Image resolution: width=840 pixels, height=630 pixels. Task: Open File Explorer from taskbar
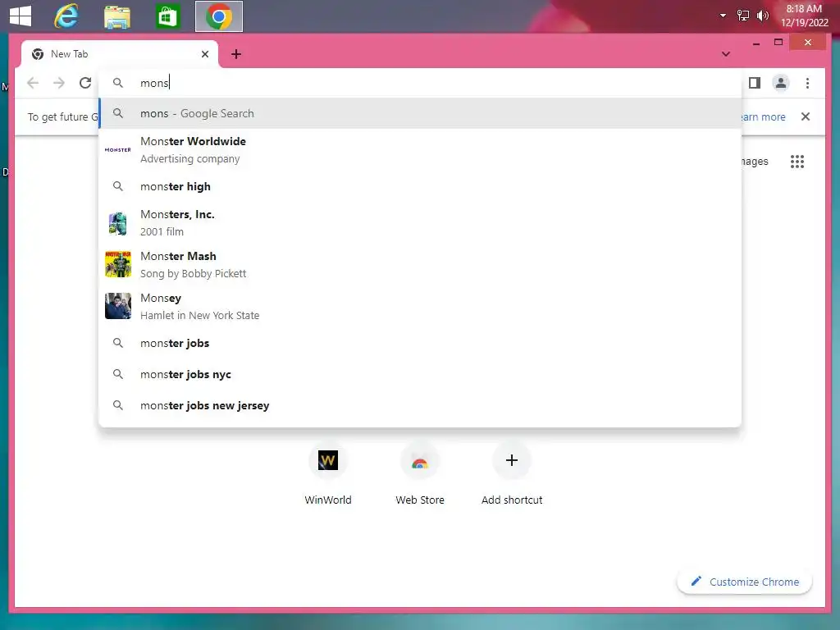pos(116,16)
